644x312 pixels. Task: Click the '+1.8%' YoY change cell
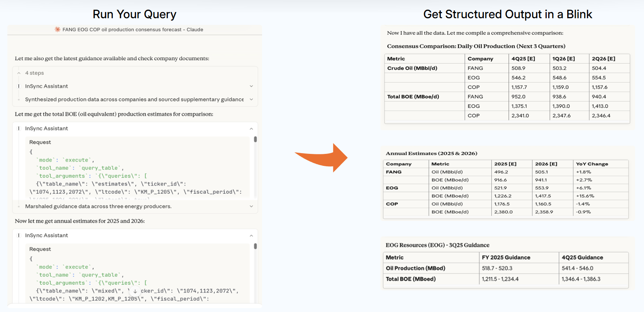click(584, 172)
